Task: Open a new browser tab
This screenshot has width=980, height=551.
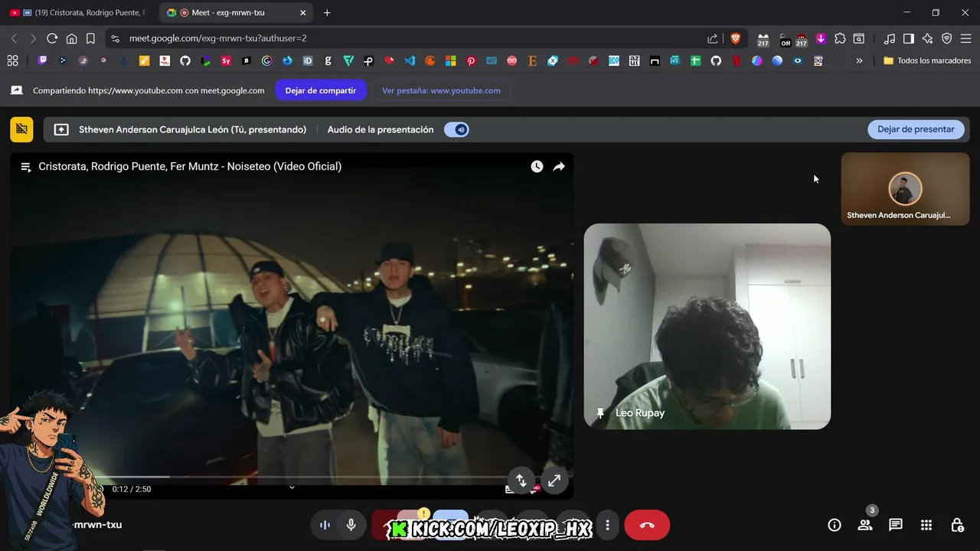Action: [x=327, y=13]
